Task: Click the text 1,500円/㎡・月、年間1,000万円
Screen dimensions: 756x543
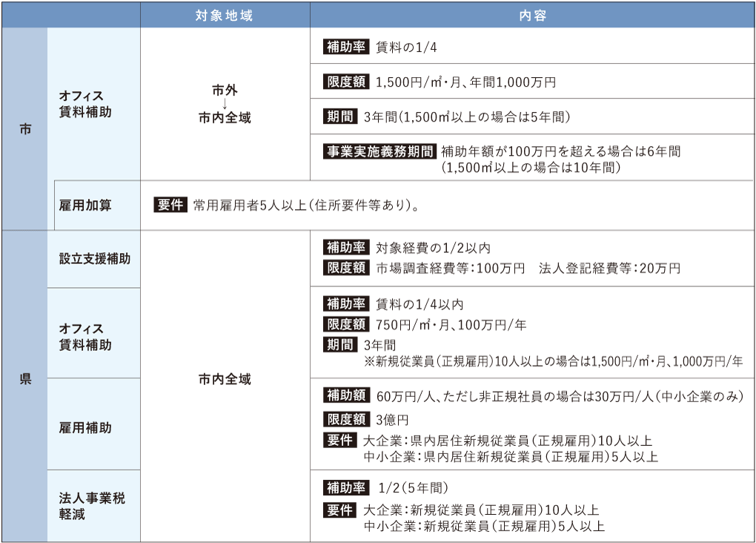Action: coord(465,82)
